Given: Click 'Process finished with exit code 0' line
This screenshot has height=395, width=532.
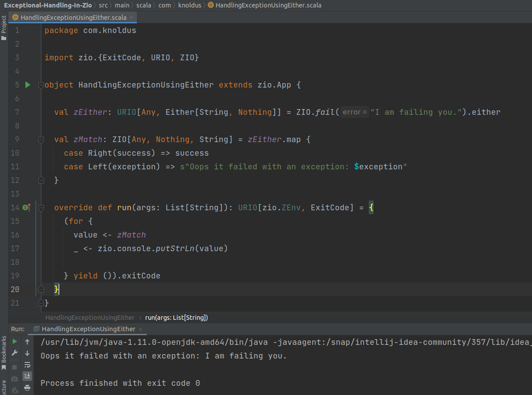Looking at the screenshot, I should (x=120, y=383).
